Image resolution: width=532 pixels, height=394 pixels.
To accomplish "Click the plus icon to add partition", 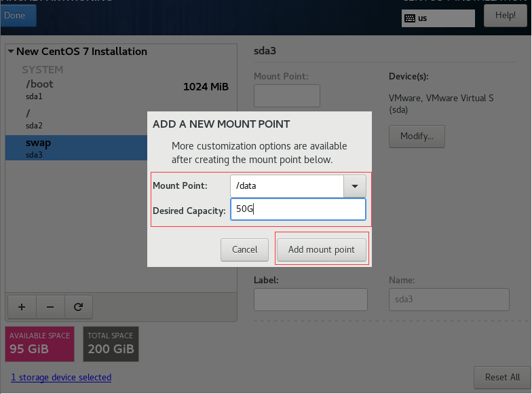I will pos(22,307).
